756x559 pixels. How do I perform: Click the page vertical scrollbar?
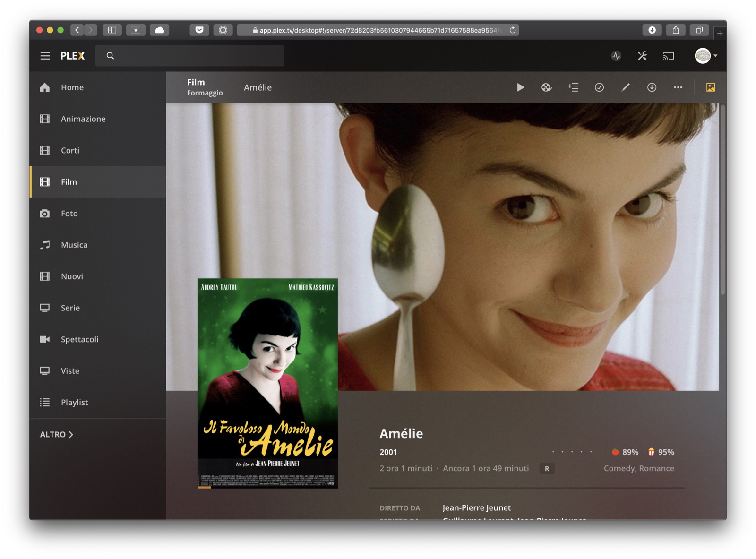(722, 200)
